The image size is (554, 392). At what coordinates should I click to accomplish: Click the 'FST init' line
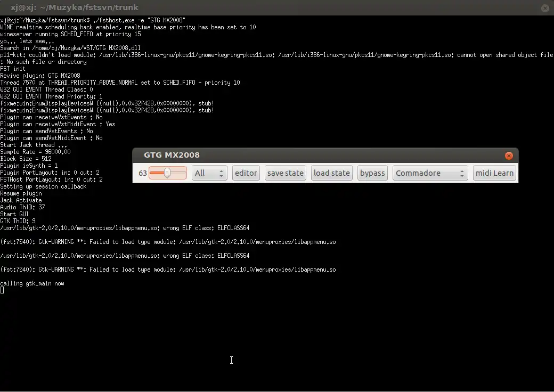[x=13, y=69]
